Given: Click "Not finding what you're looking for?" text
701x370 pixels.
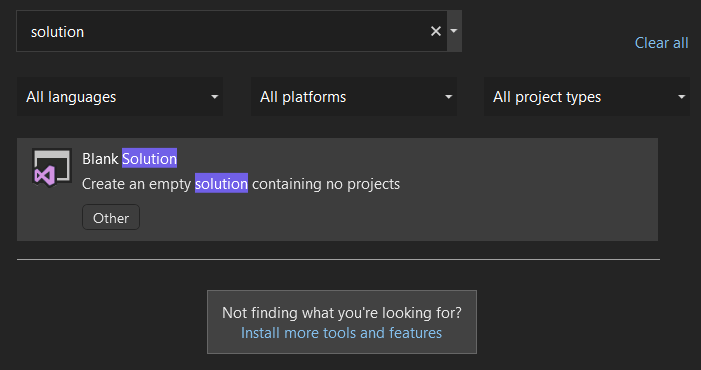Looking at the screenshot, I should 342,313.
